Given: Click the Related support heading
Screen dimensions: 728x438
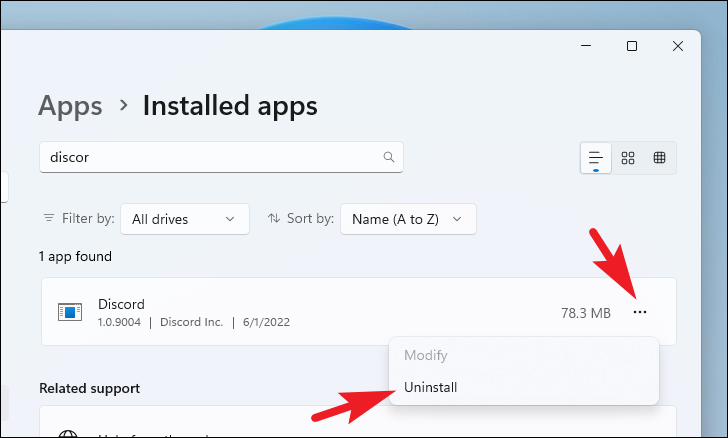Looking at the screenshot, I should [x=89, y=388].
